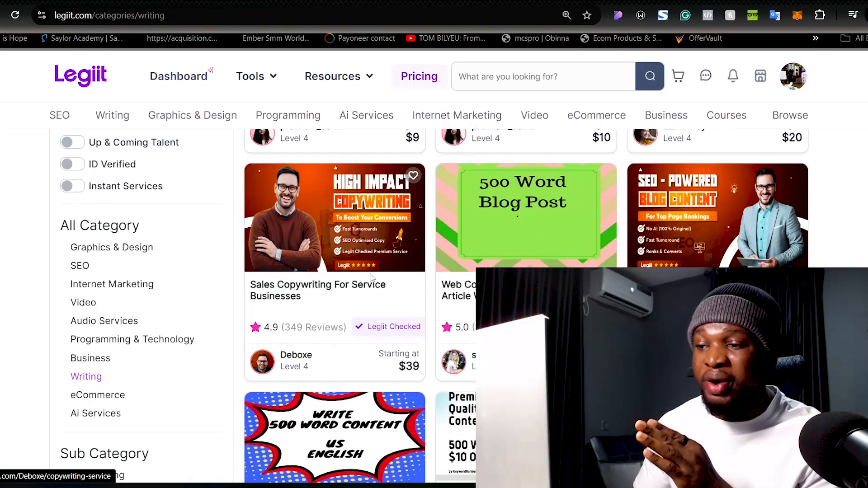Open site information icon beside the URL
Viewport: 868px width, 488px height.
[x=42, y=15]
